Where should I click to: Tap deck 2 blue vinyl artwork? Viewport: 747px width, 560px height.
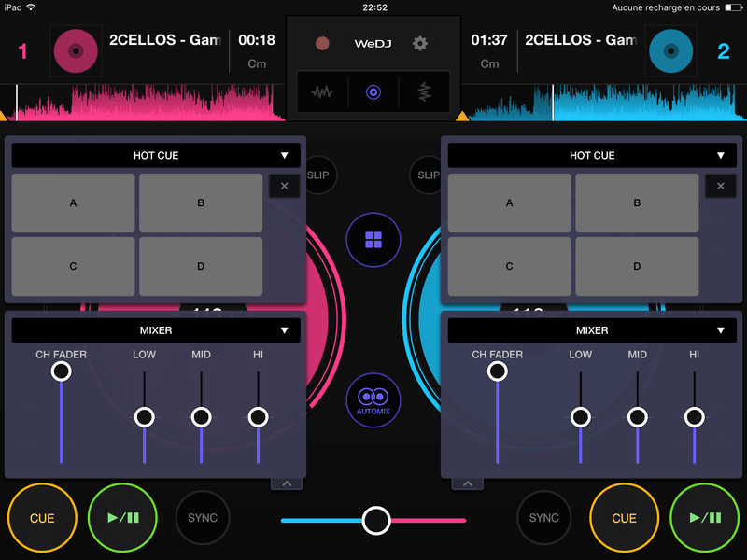(x=670, y=51)
